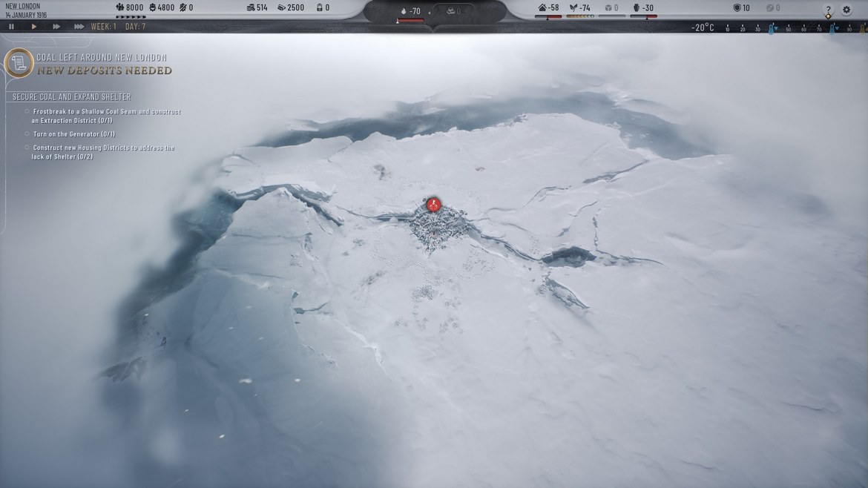
Task: Click the materials cube icon showing 0
Action: tap(608, 7)
